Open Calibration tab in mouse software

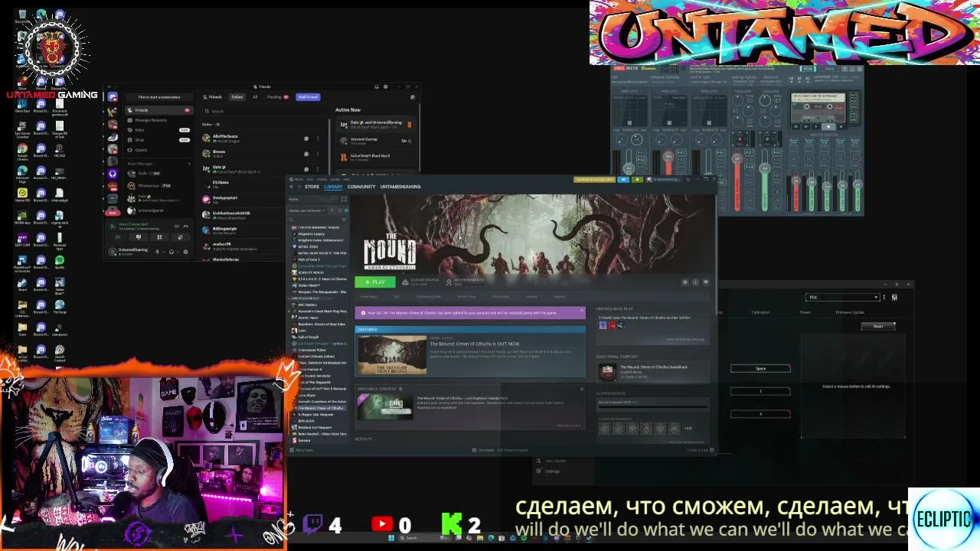760,312
